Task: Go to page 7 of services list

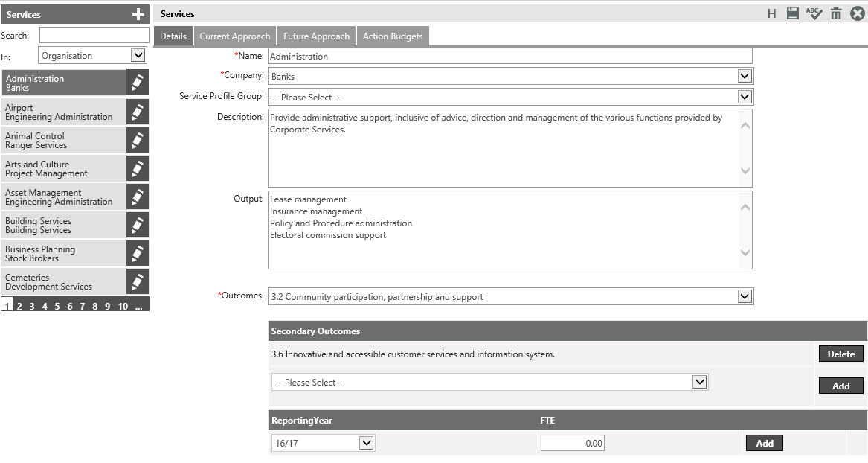Action: (82, 306)
